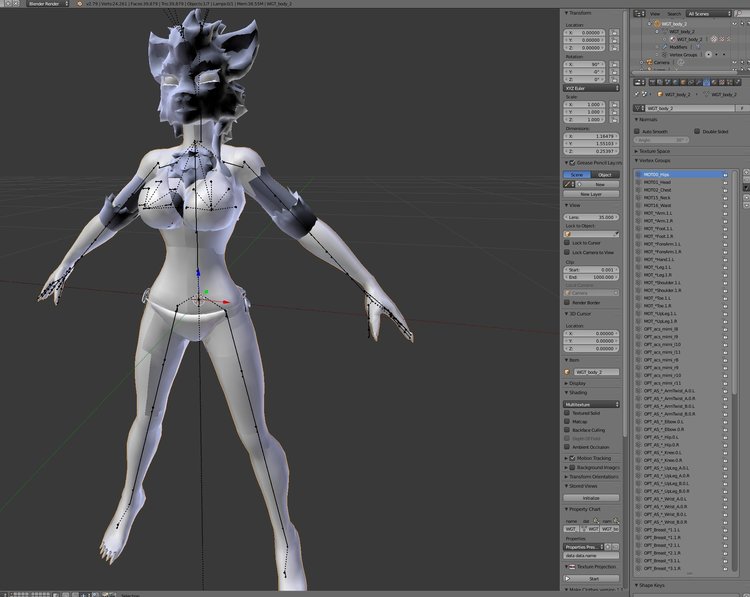The image size is (750, 597).
Task: Enable the Textured Solid checkbox
Action: 567,413
